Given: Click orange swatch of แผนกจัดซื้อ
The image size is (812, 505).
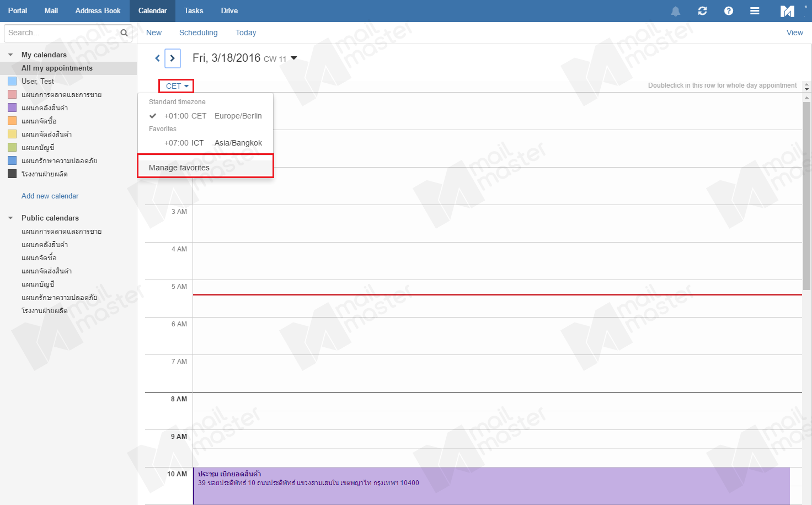Looking at the screenshot, I should point(12,121).
